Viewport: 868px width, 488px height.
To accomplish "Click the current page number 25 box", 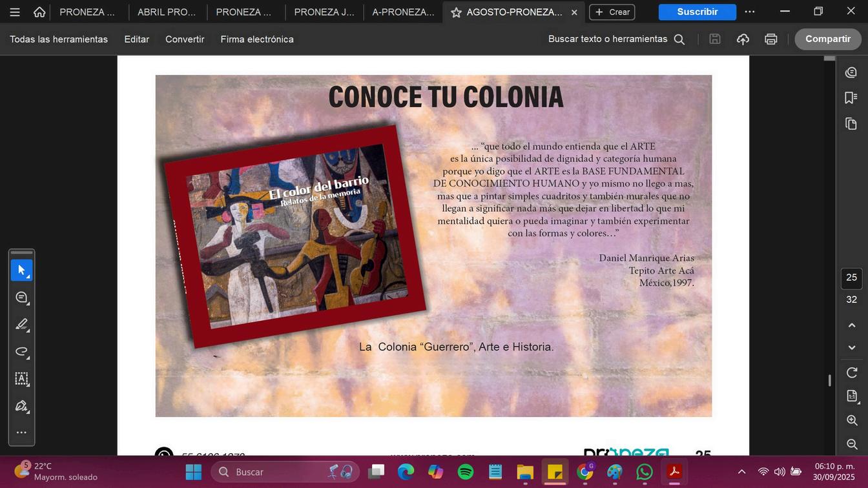I will tap(852, 278).
